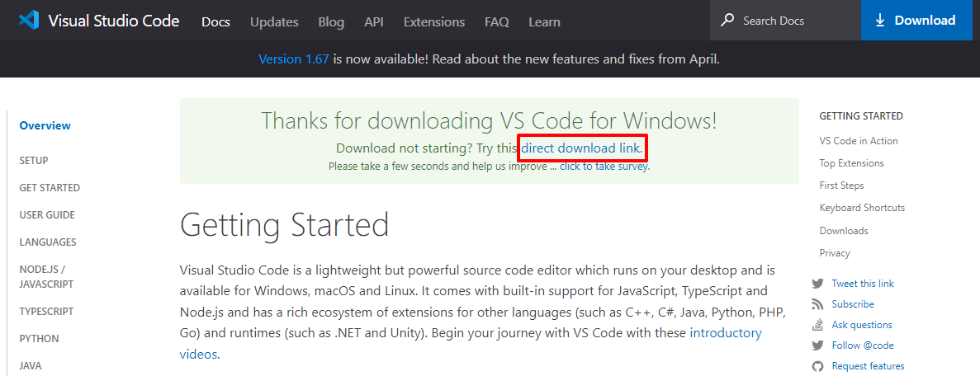The height and width of the screenshot is (376, 980).
Task: Open the API navigation item
Action: tap(374, 22)
